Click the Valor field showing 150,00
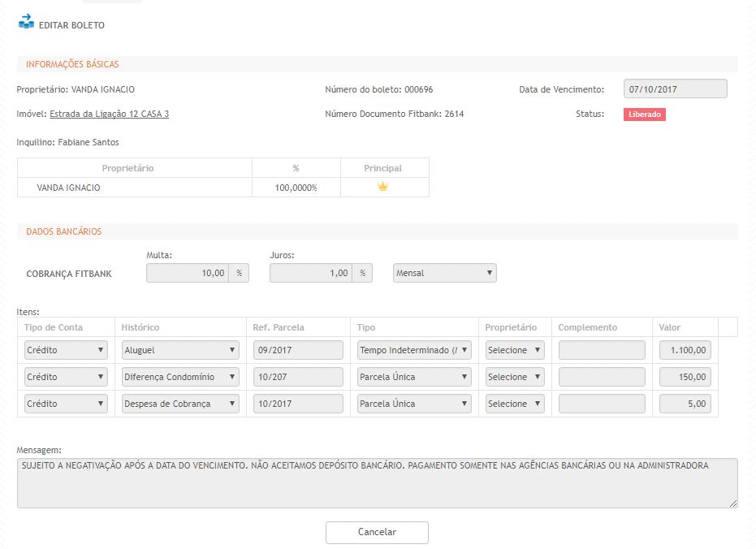Viewport: 756px width, 549px height. (685, 377)
